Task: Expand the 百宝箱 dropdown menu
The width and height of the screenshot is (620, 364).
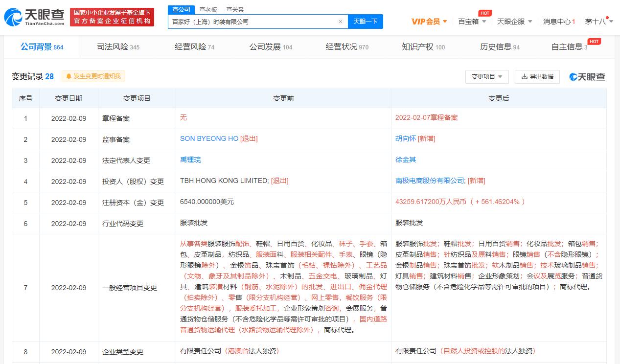Action: 472,22
